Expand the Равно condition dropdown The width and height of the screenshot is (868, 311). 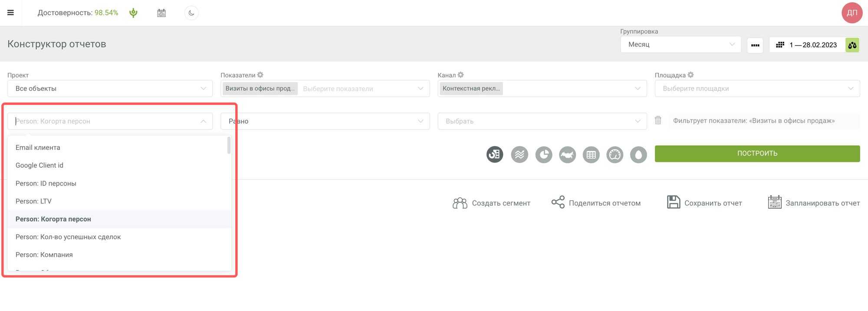pyautogui.click(x=325, y=121)
